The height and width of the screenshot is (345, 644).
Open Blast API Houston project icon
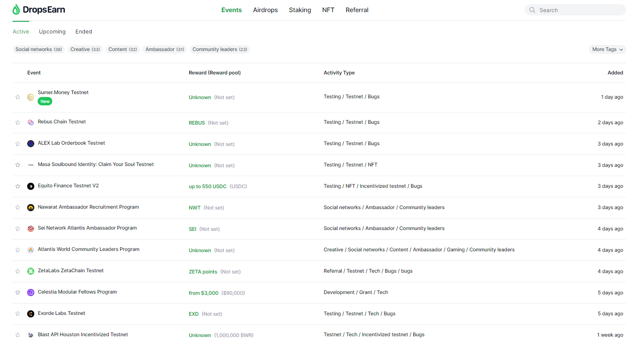coord(31,335)
